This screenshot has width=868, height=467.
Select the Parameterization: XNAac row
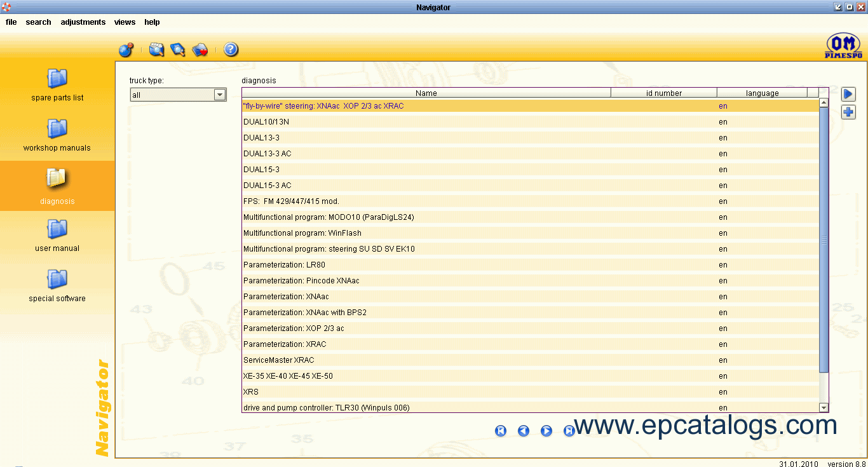[531, 297]
